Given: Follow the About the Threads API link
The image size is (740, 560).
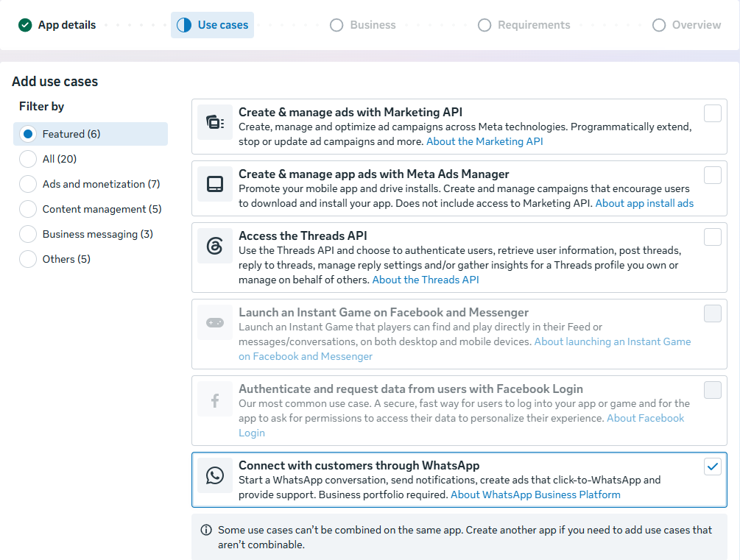Looking at the screenshot, I should [x=426, y=280].
